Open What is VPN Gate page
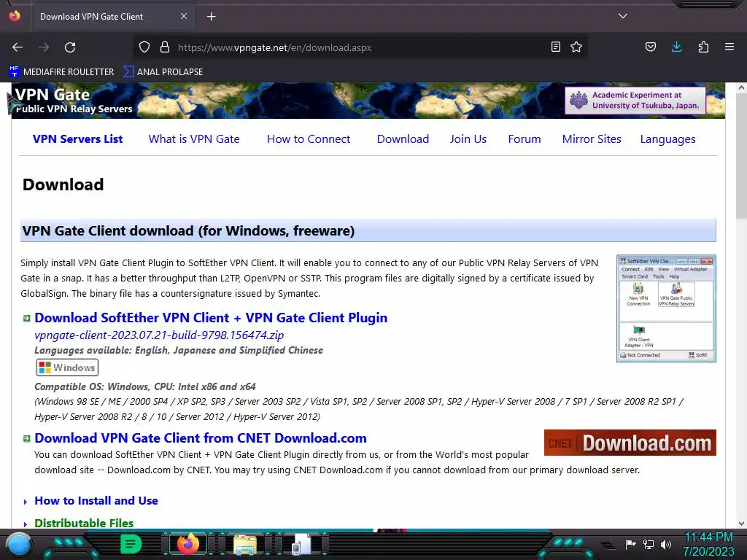Screen dimensions: 747x560 [194, 139]
